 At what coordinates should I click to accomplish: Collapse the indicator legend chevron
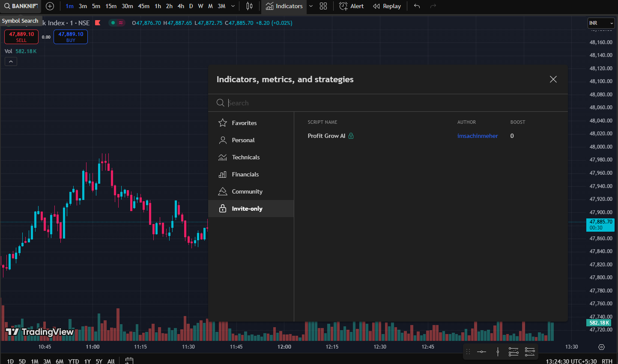11,62
